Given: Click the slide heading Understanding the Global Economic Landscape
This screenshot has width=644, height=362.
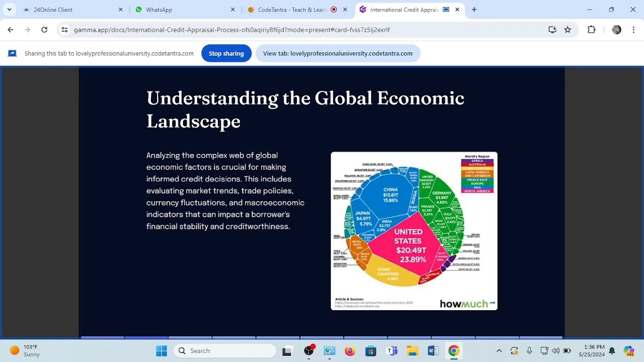Looking at the screenshot, I should [305, 110].
